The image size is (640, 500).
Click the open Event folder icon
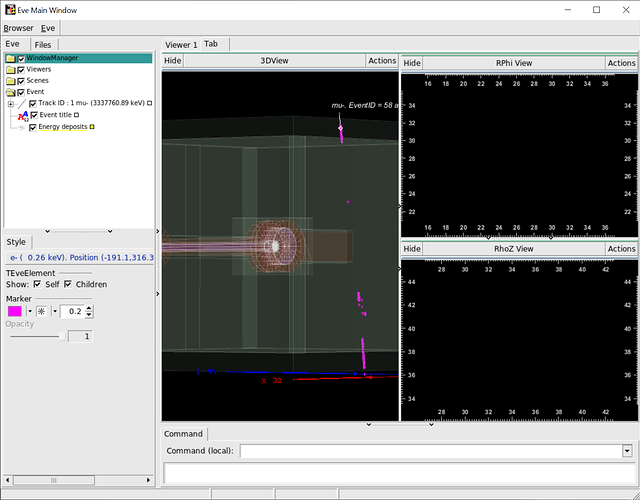coord(11,92)
